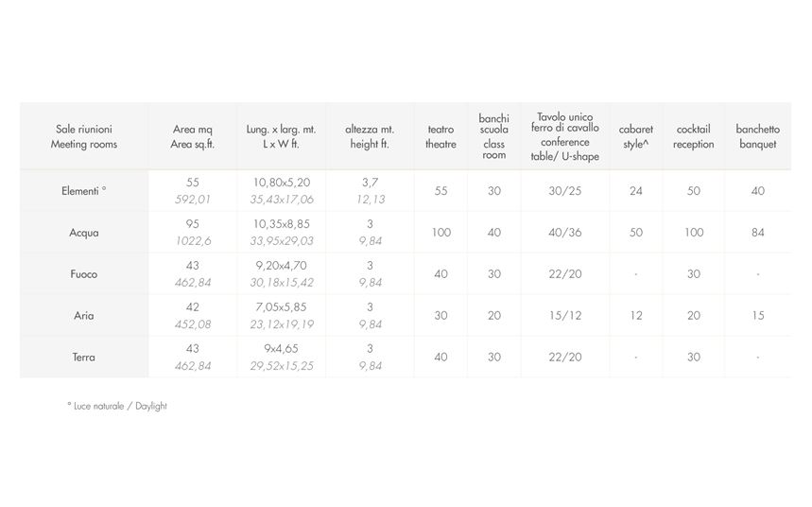Image resolution: width=812 pixels, height=507 pixels.
Task: Click Aria's U-shape value 15/12
Action: click(565, 316)
